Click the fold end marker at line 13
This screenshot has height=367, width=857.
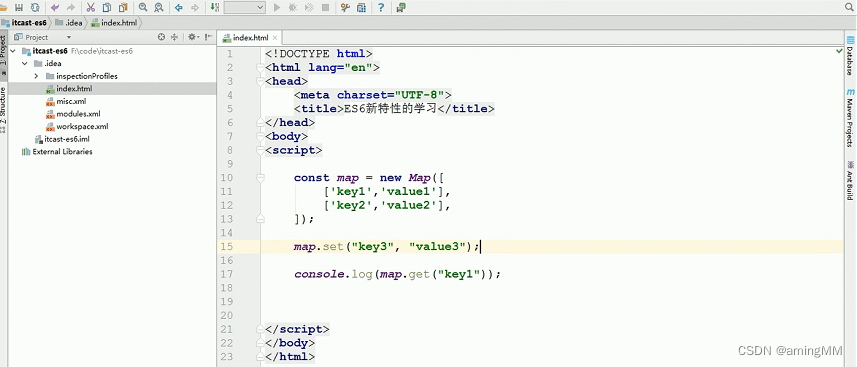click(x=260, y=219)
